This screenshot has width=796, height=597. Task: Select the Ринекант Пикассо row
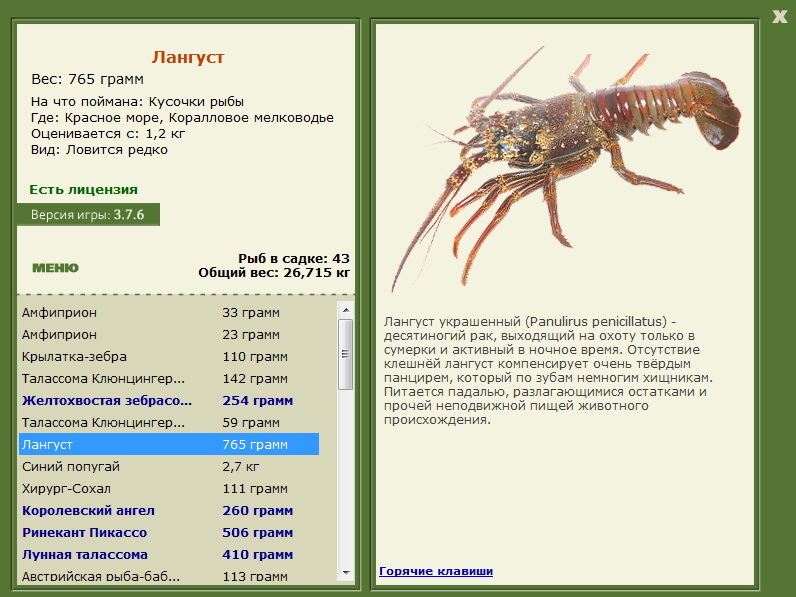[169, 533]
